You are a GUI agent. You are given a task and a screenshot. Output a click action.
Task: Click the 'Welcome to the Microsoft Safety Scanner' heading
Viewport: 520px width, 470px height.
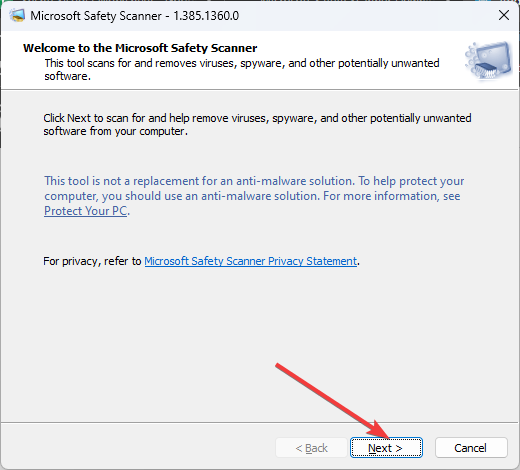tap(140, 48)
